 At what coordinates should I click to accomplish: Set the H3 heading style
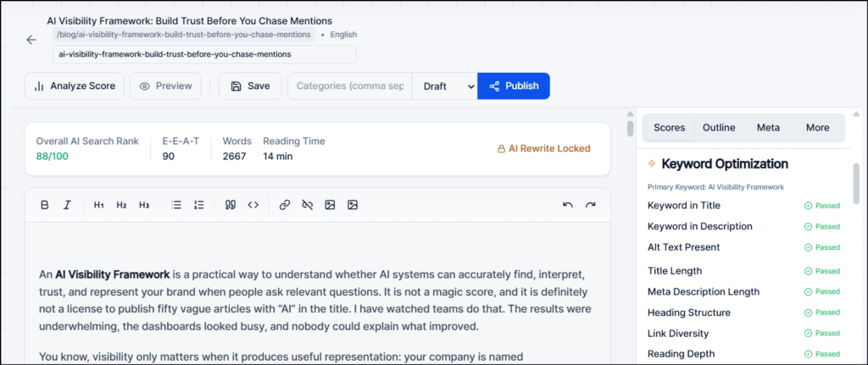pyautogui.click(x=144, y=205)
